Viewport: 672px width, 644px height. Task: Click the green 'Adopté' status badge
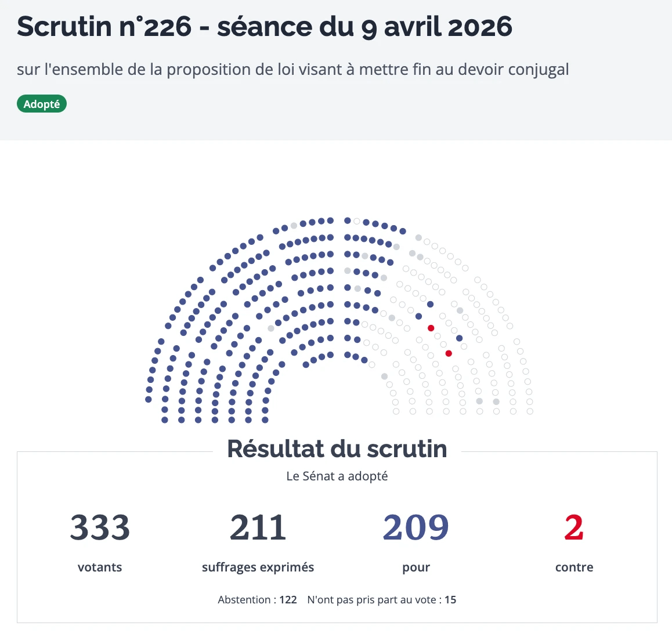tap(42, 104)
